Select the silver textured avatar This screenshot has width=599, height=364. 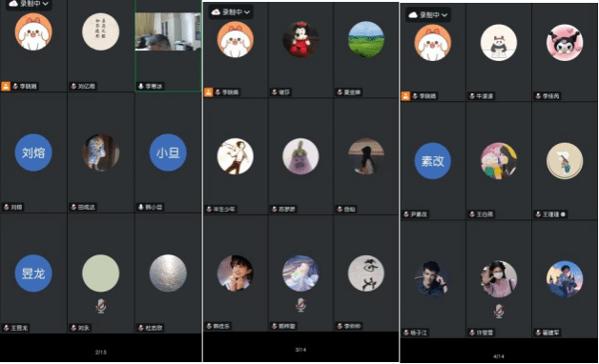point(168,273)
